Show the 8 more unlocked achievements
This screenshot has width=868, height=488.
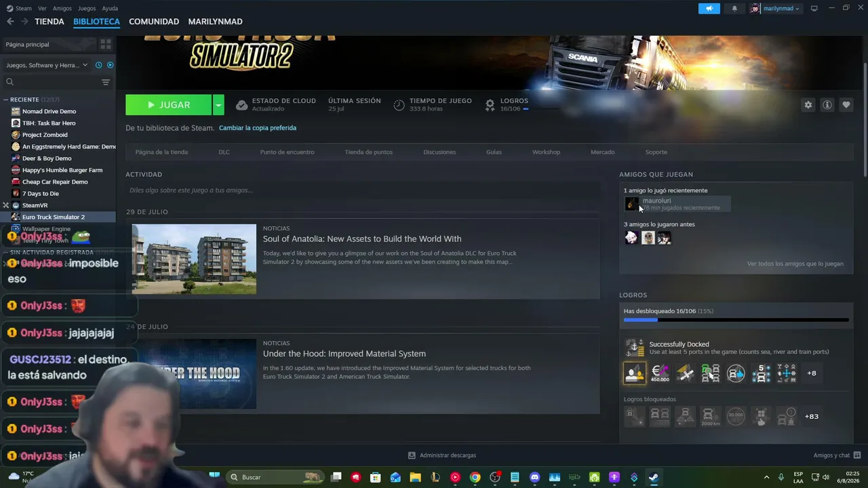[x=812, y=373]
